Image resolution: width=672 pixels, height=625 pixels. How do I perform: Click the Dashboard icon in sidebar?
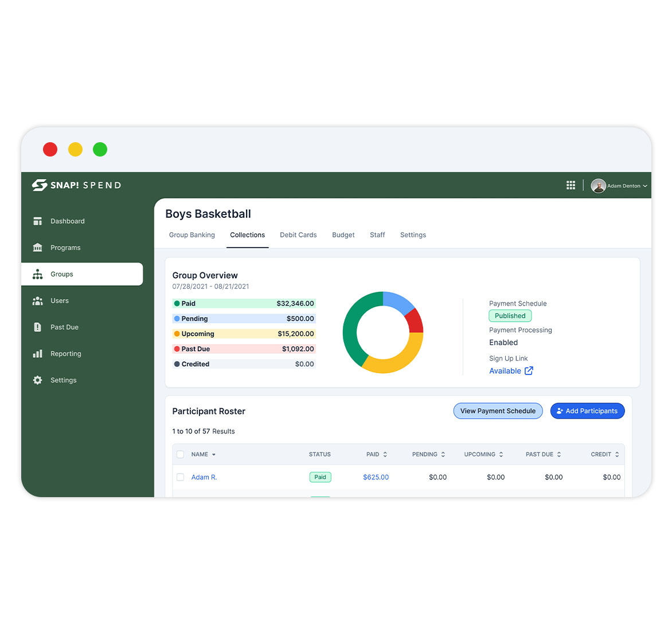coord(38,221)
